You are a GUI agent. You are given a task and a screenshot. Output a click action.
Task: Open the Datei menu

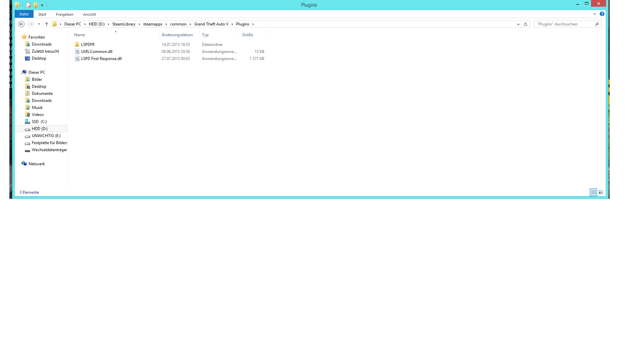24,14
